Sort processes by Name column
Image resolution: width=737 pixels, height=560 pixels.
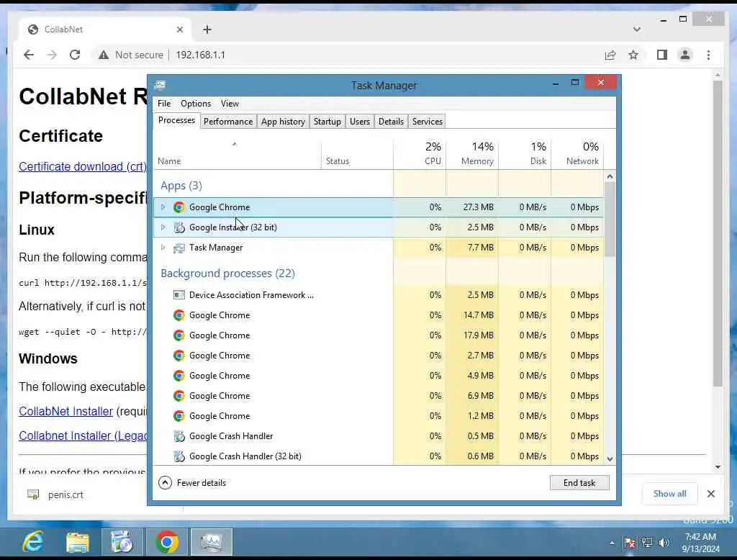[x=237, y=155]
